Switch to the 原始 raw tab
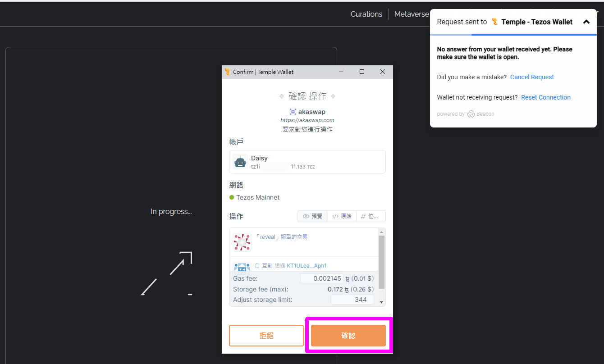604x364 pixels. point(342,216)
